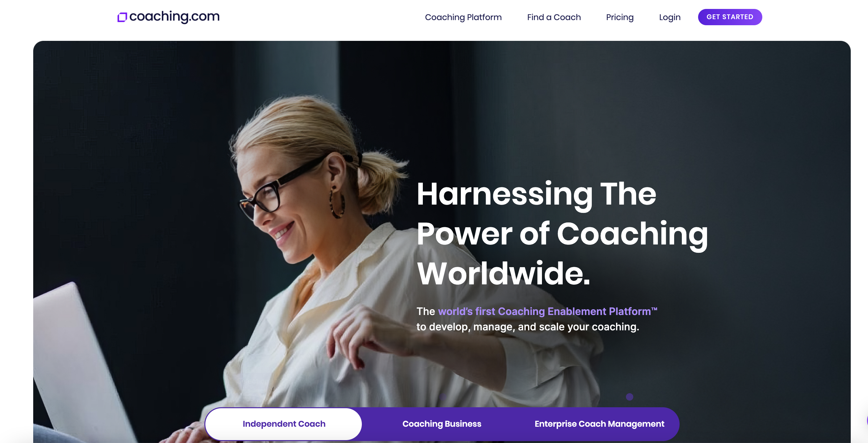Click the develop, manage, and scale tagline

(x=528, y=327)
